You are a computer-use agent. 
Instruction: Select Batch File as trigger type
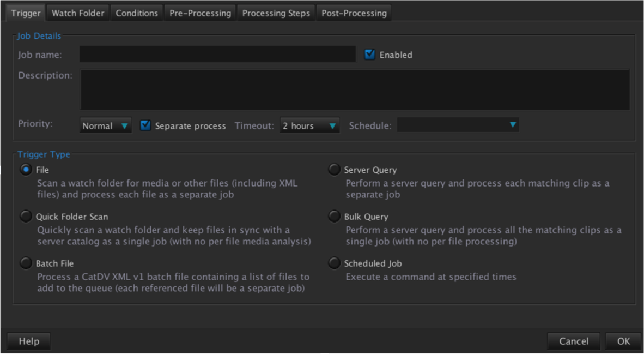26,263
